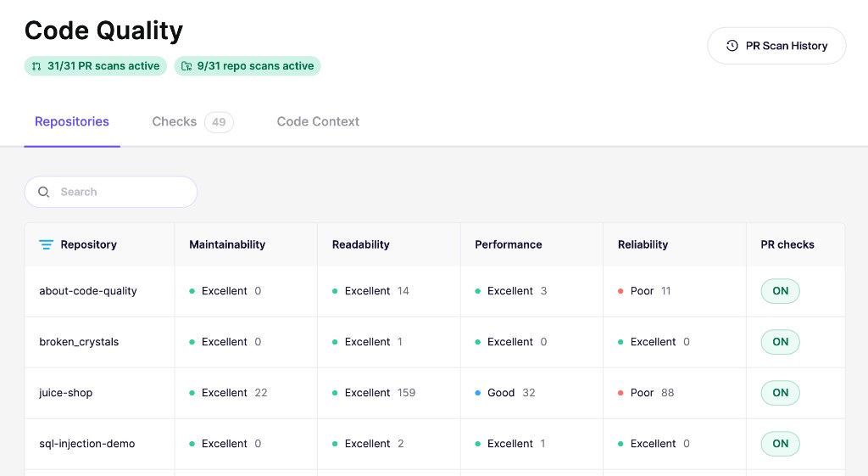Viewport: 868px width, 476px height.
Task: Click Excellent 0 maintainability for sql-injection-demo
Action: pyautogui.click(x=225, y=444)
